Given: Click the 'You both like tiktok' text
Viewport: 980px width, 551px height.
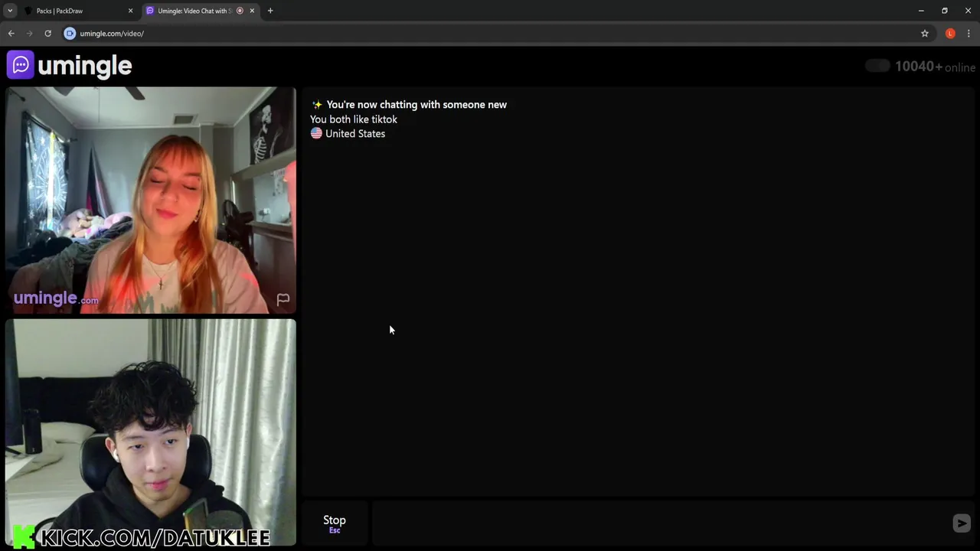Looking at the screenshot, I should (354, 119).
